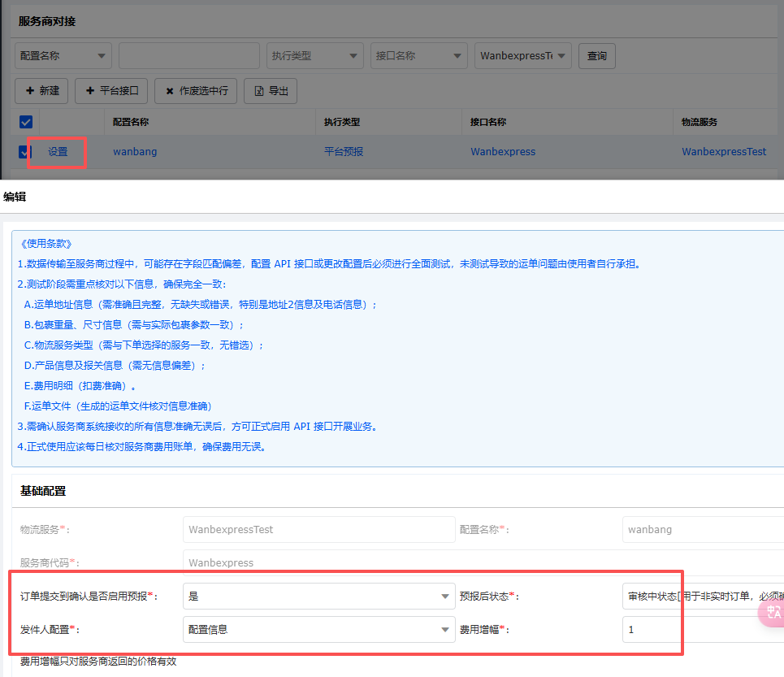Expand the WanbexpressTest service dropdown
The height and width of the screenshot is (677, 784).
(522, 56)
